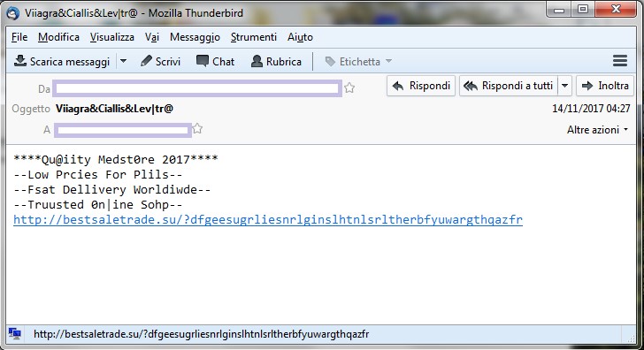Open the Messaggio menu
The width and height of the screenshot is (644, 350).
195,37
